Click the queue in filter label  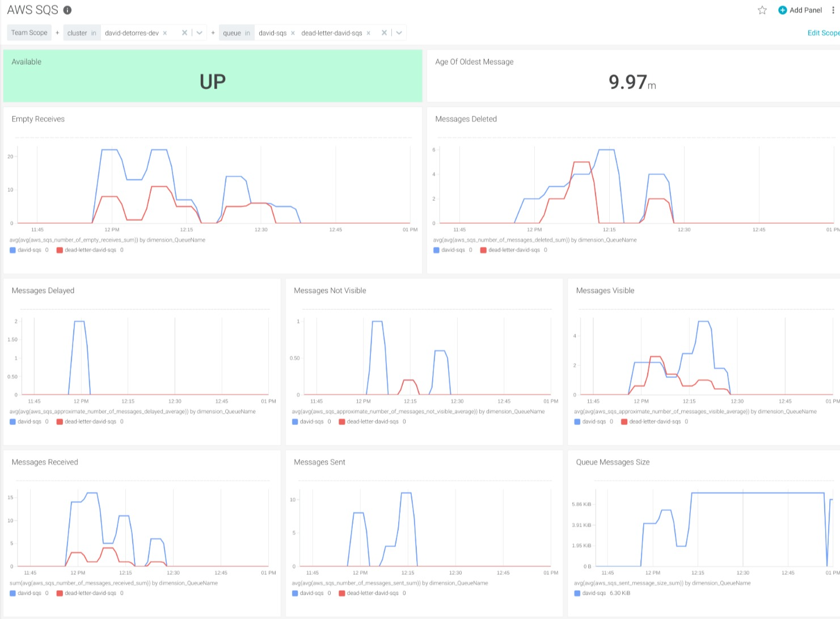click(x=237, y=33)
